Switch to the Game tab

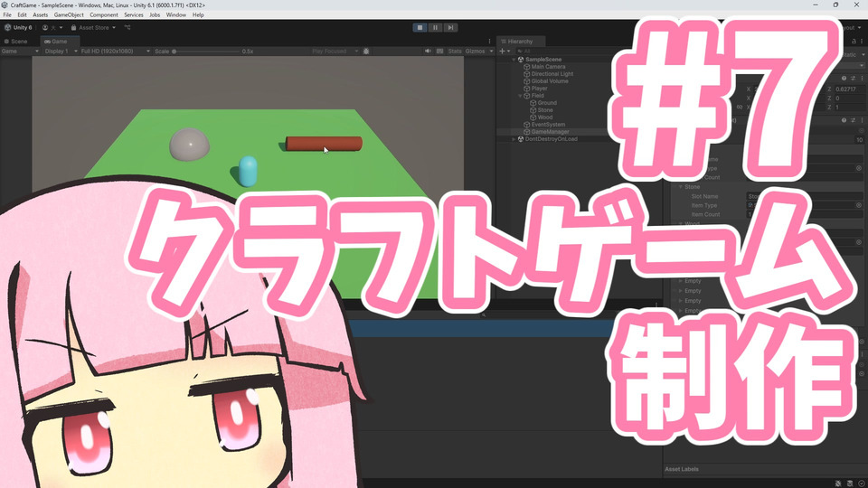coord(59,41)
